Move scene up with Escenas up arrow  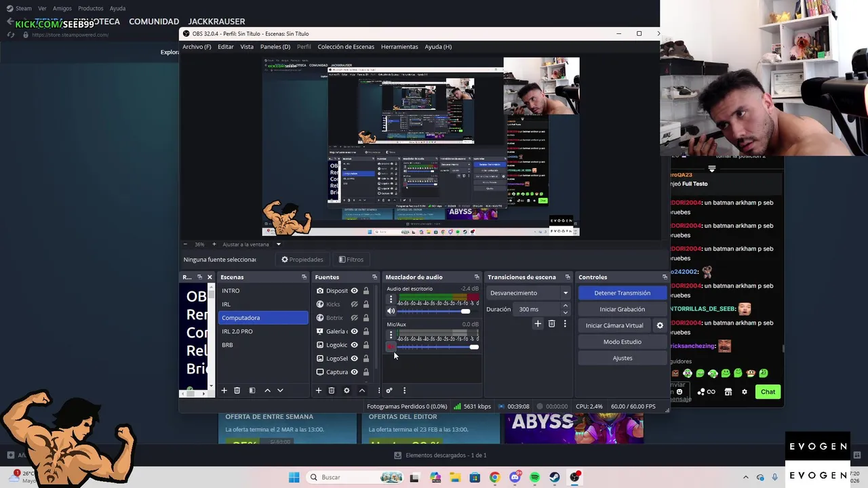(267, 390)
